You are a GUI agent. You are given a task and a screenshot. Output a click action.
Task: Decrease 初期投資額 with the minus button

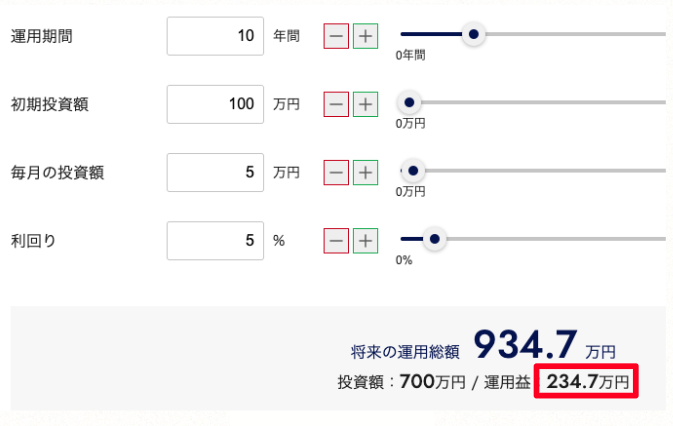tap(336, 104)
